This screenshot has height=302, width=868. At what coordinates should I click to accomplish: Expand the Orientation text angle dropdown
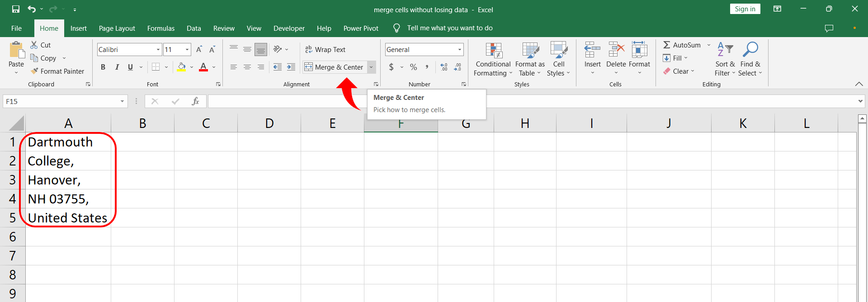pyautogui.click(x=287, y=49)
